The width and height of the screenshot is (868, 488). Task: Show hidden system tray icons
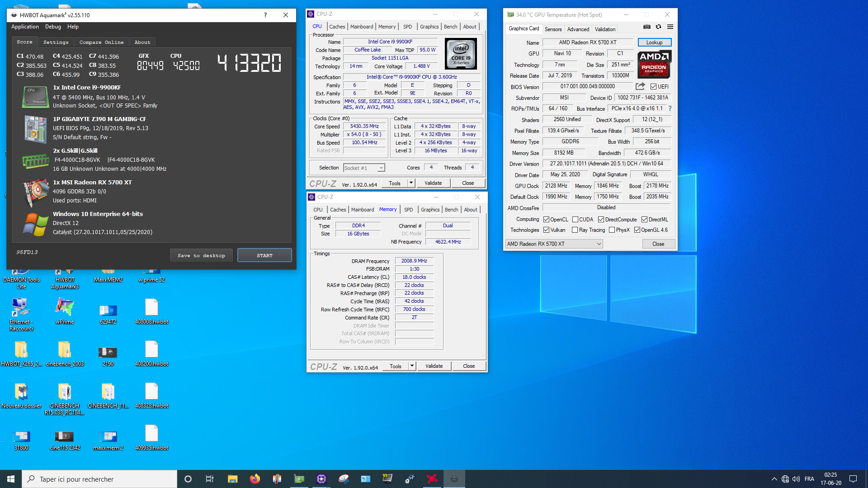[774, 479]
